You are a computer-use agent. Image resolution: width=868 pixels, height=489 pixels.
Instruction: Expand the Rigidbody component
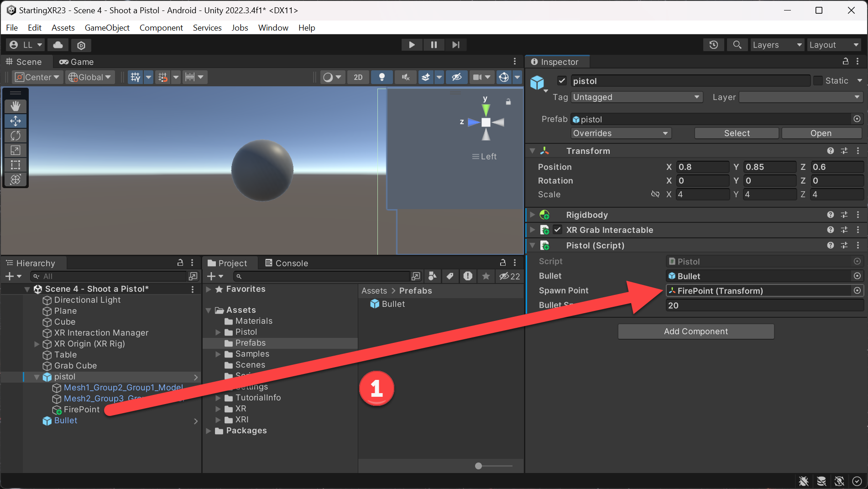pyautogui.click(x=533, y=215)
